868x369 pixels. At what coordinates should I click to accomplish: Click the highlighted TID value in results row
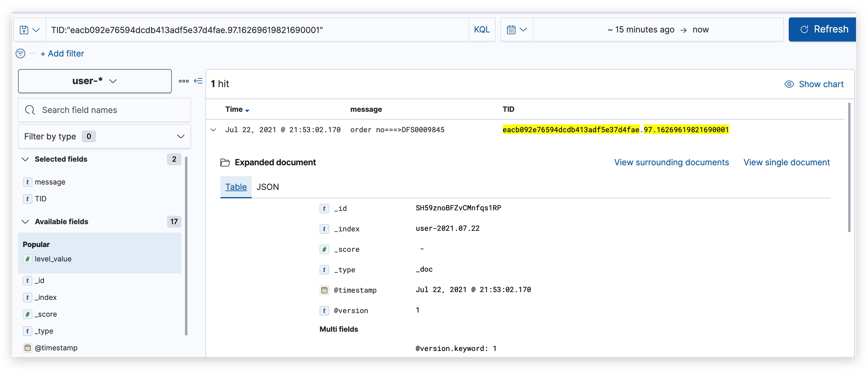616,130
